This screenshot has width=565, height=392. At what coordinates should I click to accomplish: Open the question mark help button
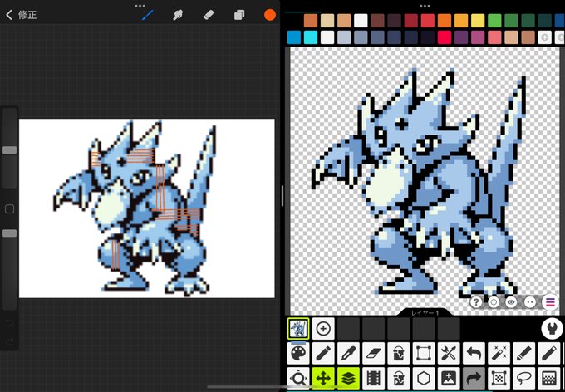[476, 302]
